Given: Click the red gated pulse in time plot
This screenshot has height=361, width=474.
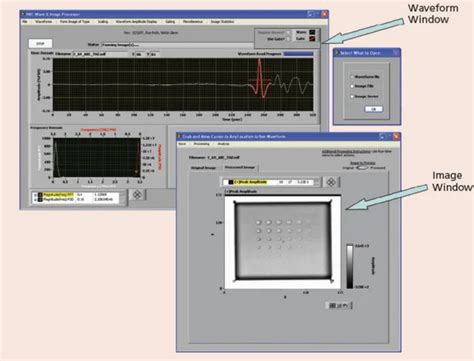Looking at the screenshot, I should coord(260,79).
